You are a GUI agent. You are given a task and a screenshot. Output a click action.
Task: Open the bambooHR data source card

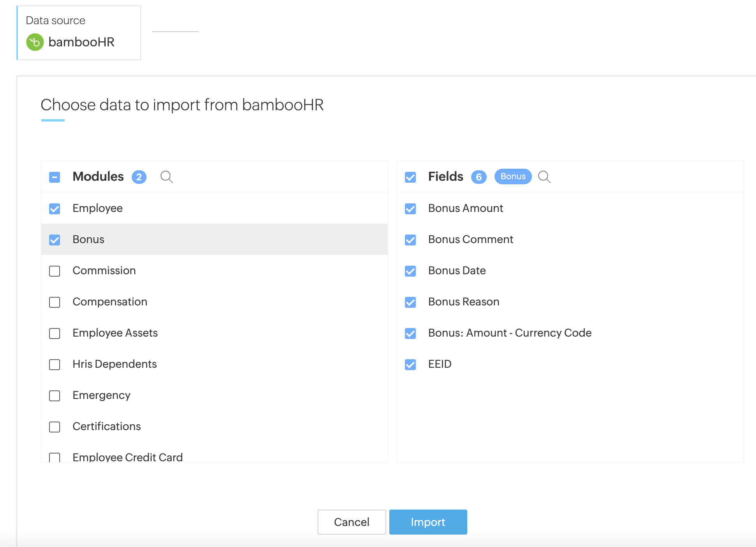pos(79,33)
